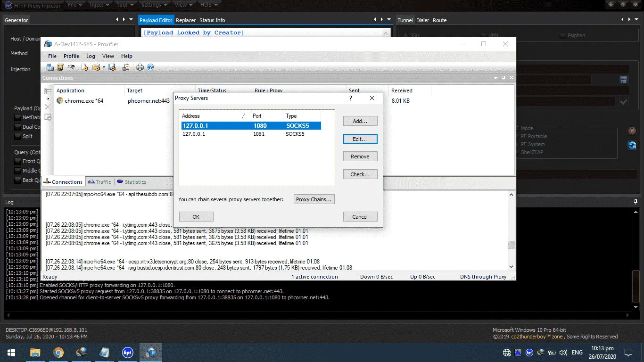The image size is (644, 362).
Task: Toggle the Back Query checkbox
Action: tap(18, 180)
